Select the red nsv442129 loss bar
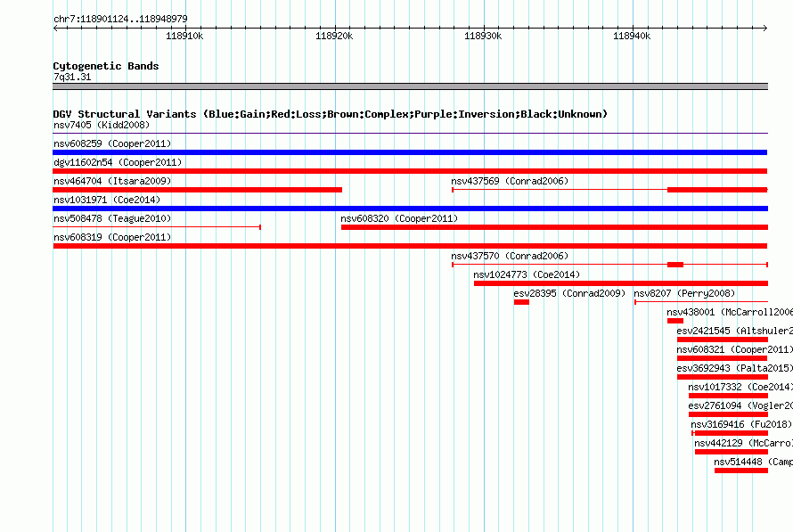 (x=732, y=452)
